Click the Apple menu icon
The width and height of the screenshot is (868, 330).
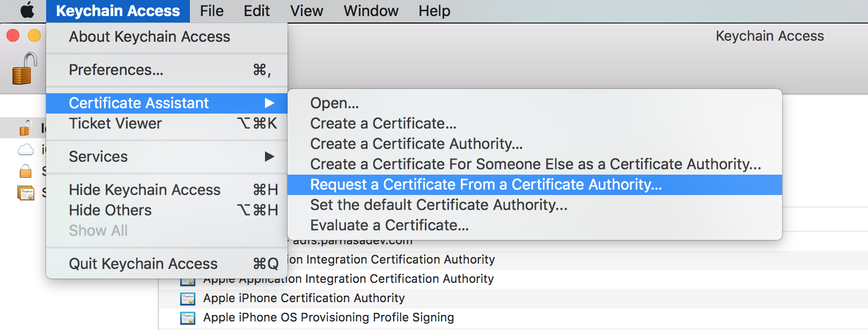click(27, 11)
